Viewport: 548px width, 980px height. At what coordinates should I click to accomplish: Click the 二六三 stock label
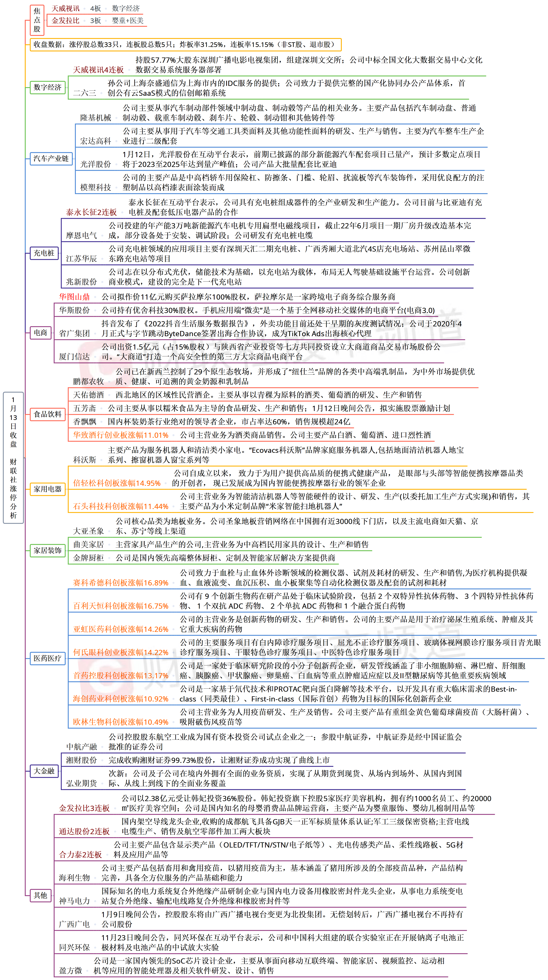click(84, 93)
